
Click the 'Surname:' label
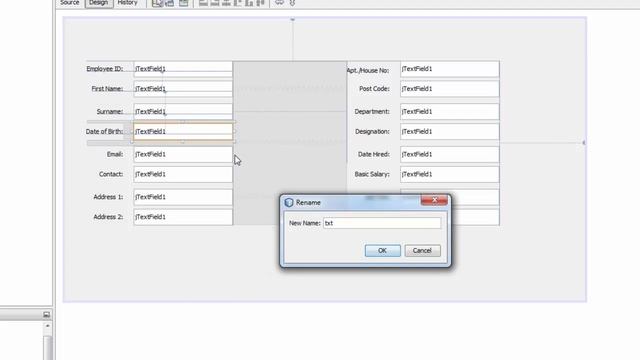coord(110,111)
